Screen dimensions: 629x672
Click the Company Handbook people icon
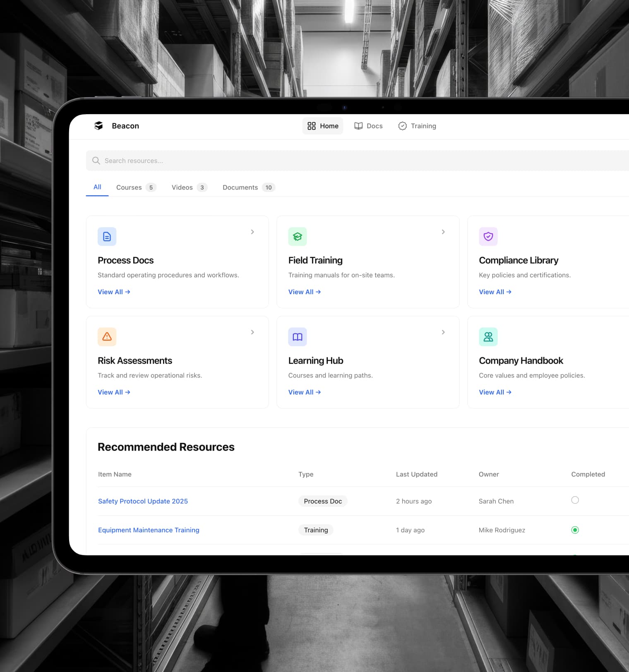tap(488, 337)
